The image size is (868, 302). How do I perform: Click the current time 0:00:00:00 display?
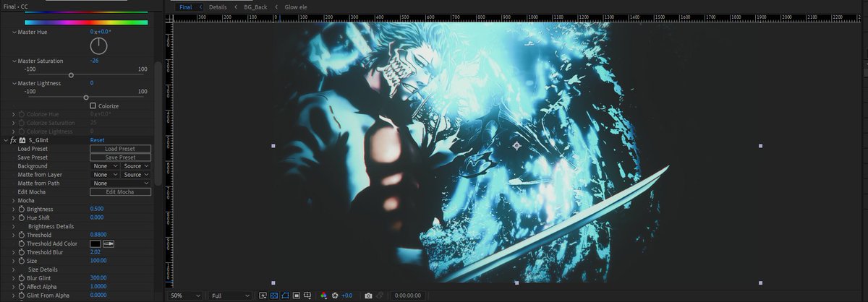tap(407, 295)
